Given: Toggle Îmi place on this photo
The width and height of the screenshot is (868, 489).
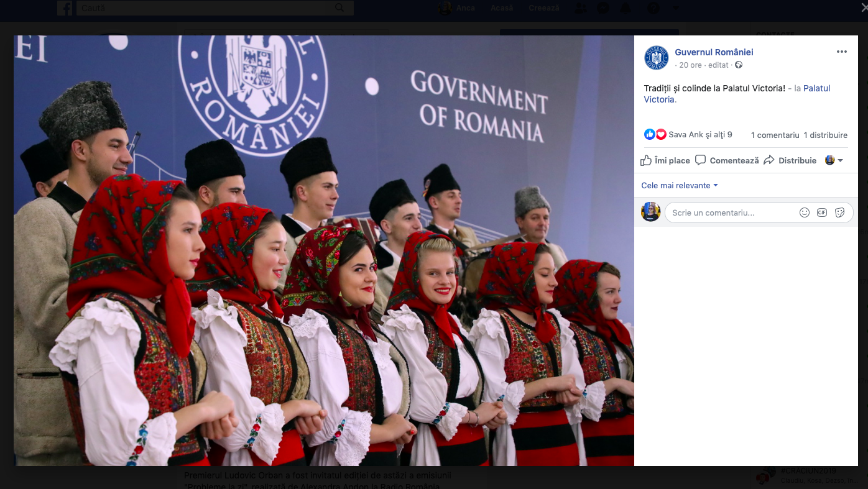Looking at the screenshot, I should [665, 160].
